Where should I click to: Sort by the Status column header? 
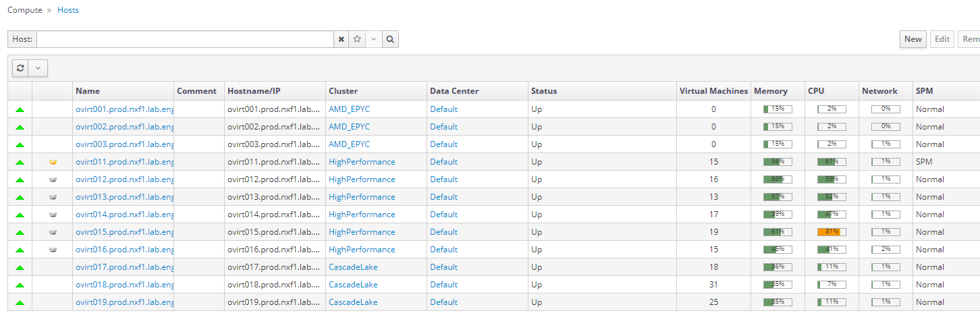coord(544,91)
